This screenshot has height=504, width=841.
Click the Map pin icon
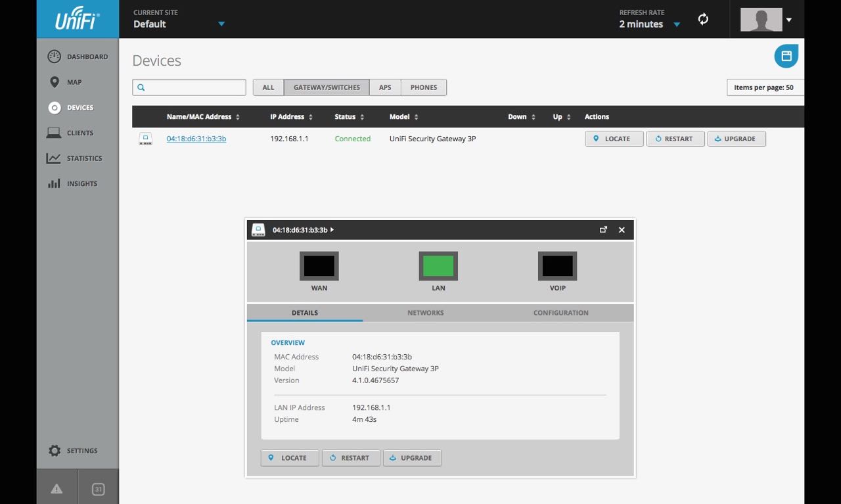55,82
